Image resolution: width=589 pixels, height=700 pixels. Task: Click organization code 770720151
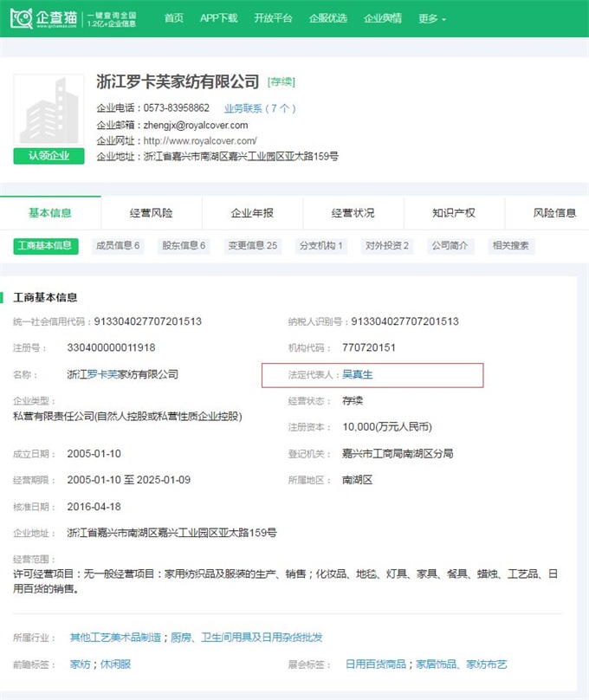coord(369,347)
